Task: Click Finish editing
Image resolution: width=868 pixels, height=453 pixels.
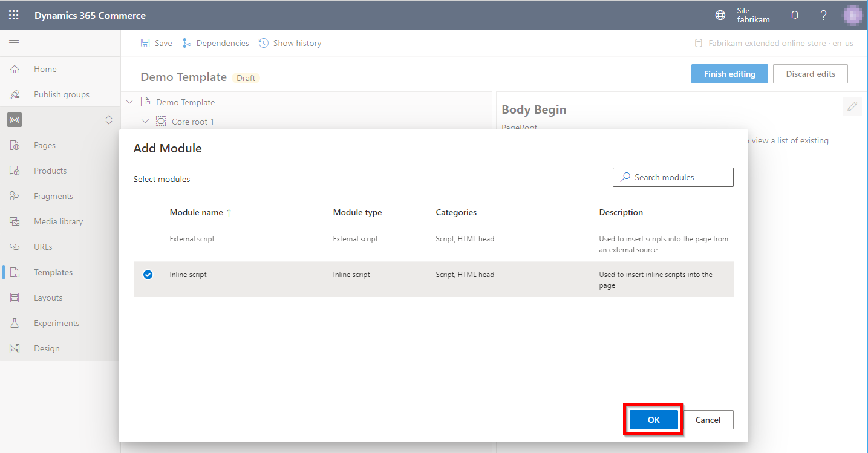Action: [729, 73]
